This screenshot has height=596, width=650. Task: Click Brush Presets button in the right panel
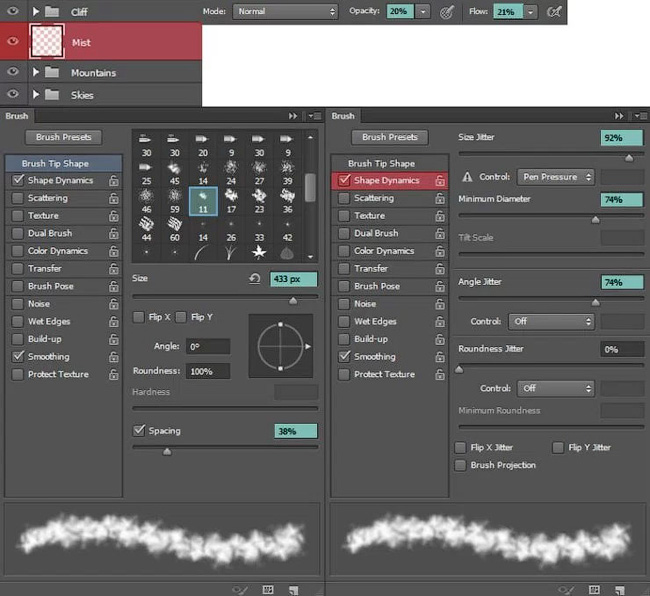pyautogui.click(x=389, y=137)
